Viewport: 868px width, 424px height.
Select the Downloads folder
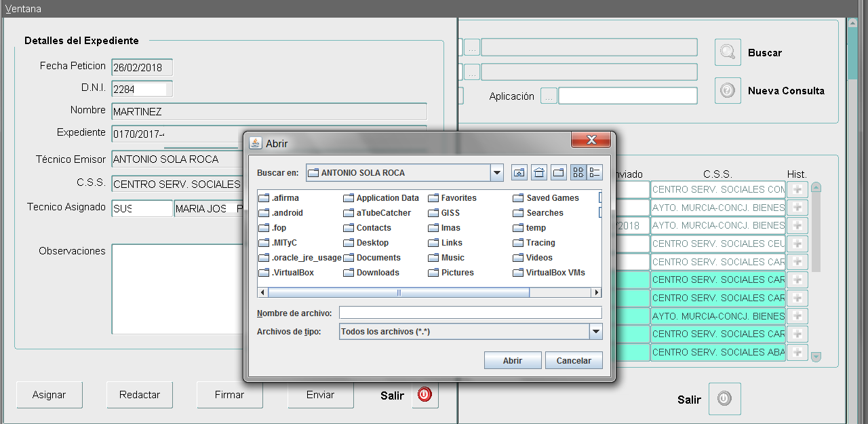(x=378, y=273)
